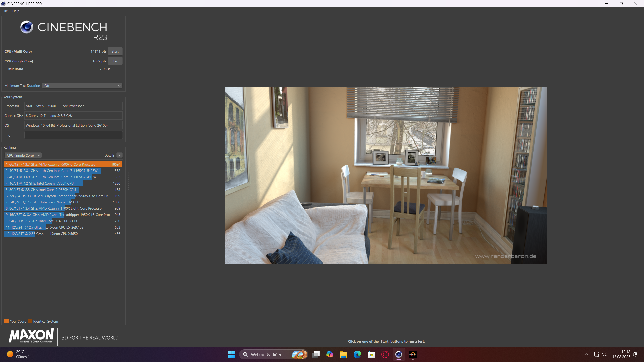Open Copilot from the taskbar
The image size is (644, 362).
coord(330,354)
